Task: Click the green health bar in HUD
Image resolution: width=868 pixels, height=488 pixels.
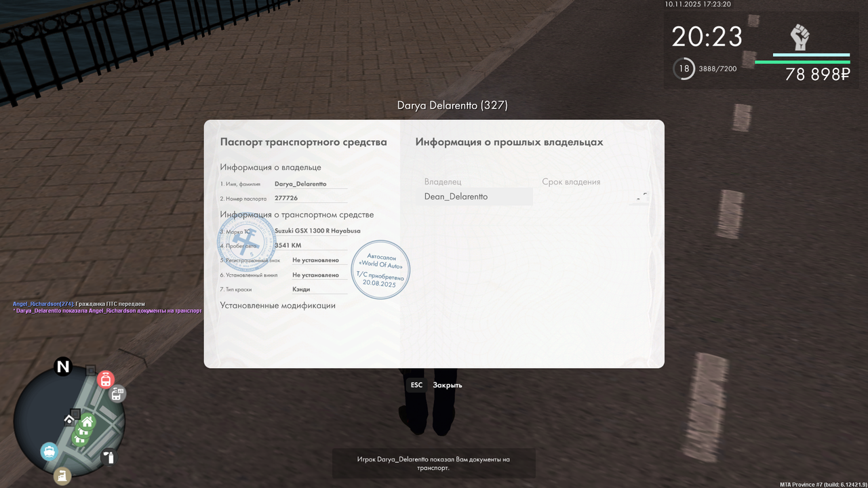Action: coord(802,62)
